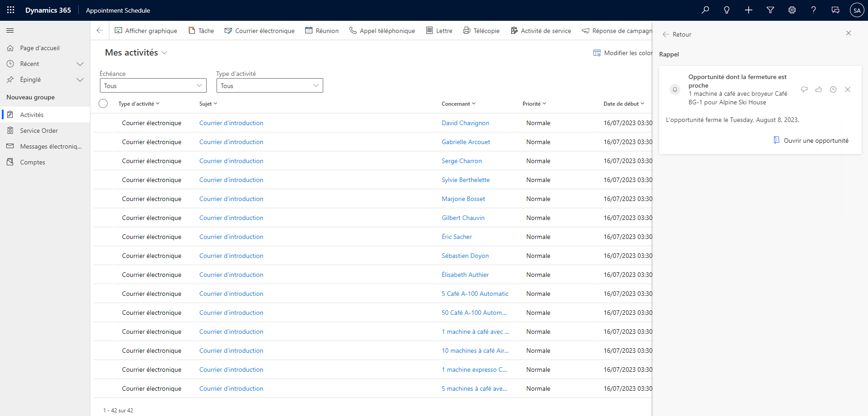Dismiss the opportunity reminder card
This screenshot has width=868, height=416.
[848, 89]
